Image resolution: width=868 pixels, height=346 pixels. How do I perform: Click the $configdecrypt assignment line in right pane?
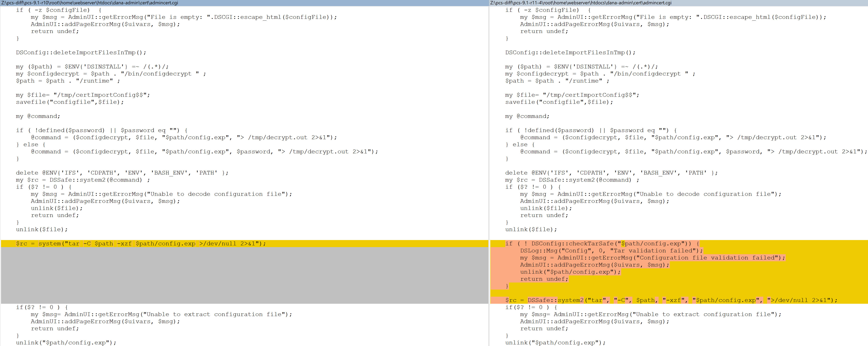tap(600, 74)
